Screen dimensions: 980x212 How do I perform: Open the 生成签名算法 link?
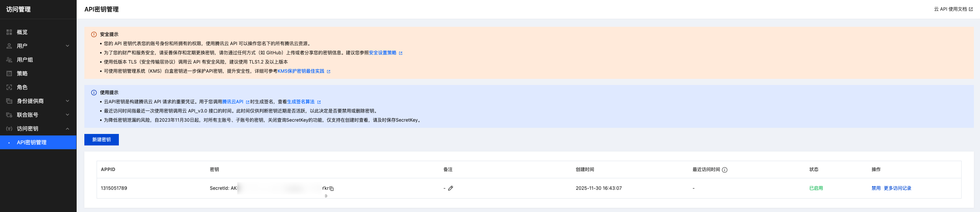click(x=301, y=102)
